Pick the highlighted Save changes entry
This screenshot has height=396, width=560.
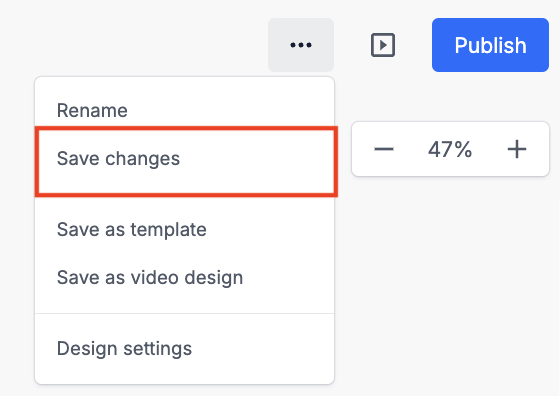pos(185,158)
